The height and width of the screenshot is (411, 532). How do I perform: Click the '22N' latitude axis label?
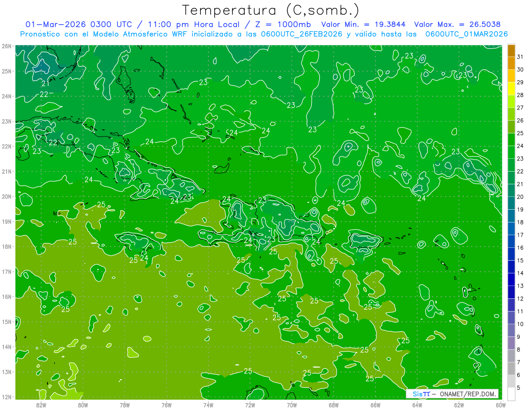7,146
